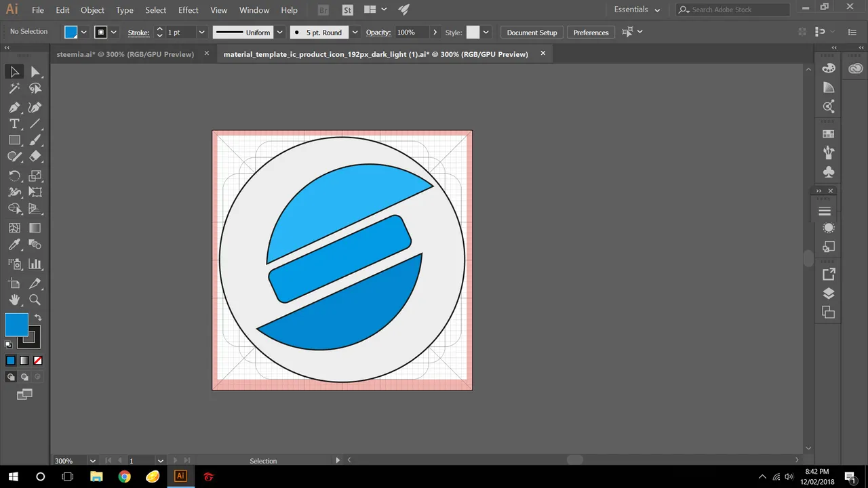Switch to the steemia.ai document tab
The height and width of the screenshot is (488, 868).
coord(125,54)
